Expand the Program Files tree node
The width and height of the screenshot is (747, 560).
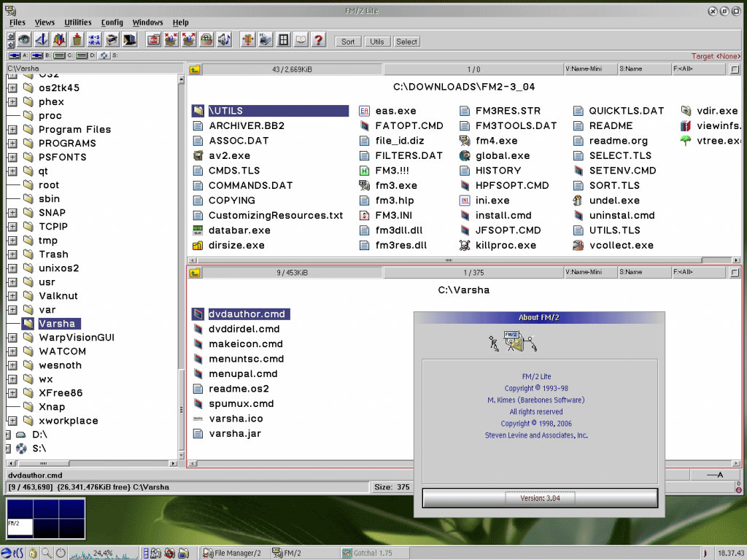[x=12, y=130]
